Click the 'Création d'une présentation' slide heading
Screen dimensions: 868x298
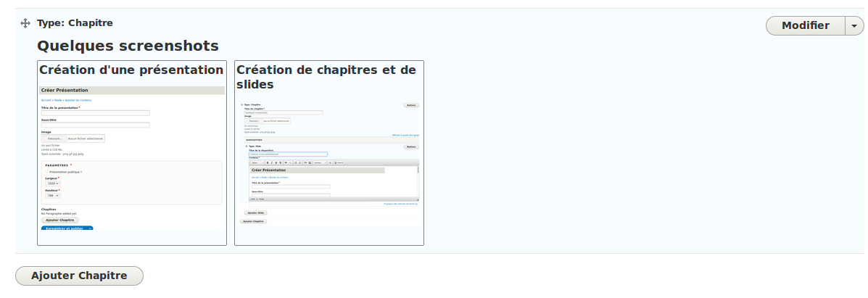click(131, 70)
